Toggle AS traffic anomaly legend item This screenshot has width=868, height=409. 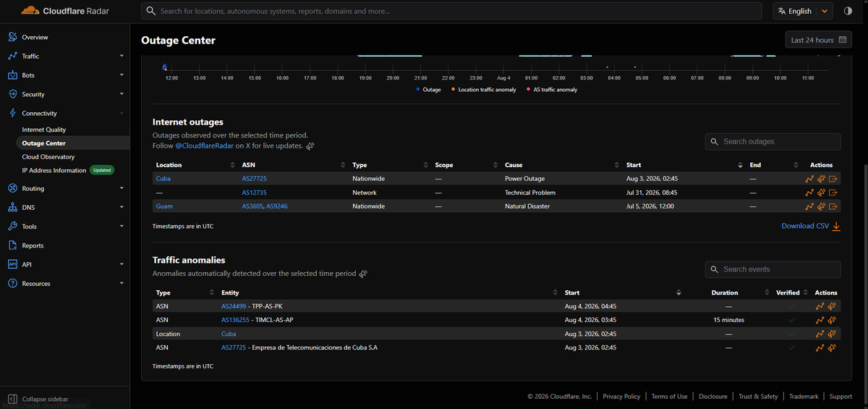click(552, 90)
